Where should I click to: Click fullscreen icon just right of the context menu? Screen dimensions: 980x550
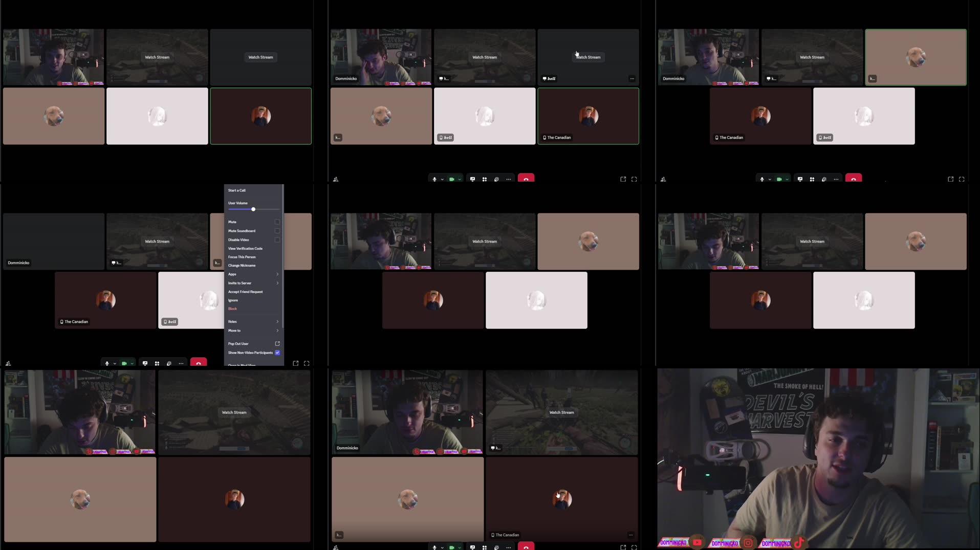(307, 363)
